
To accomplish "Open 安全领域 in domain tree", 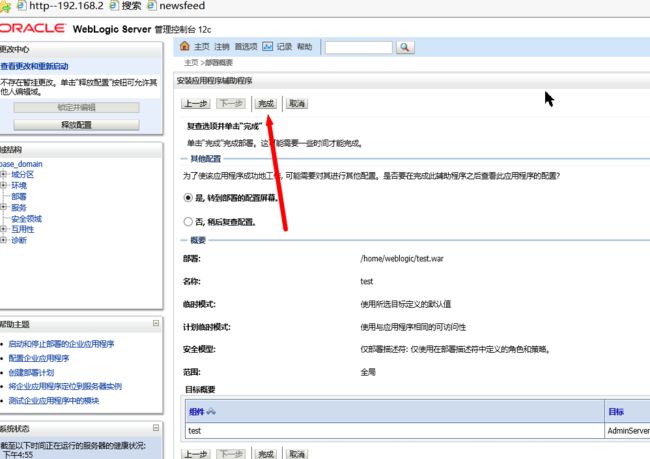I will coord(27,219).
